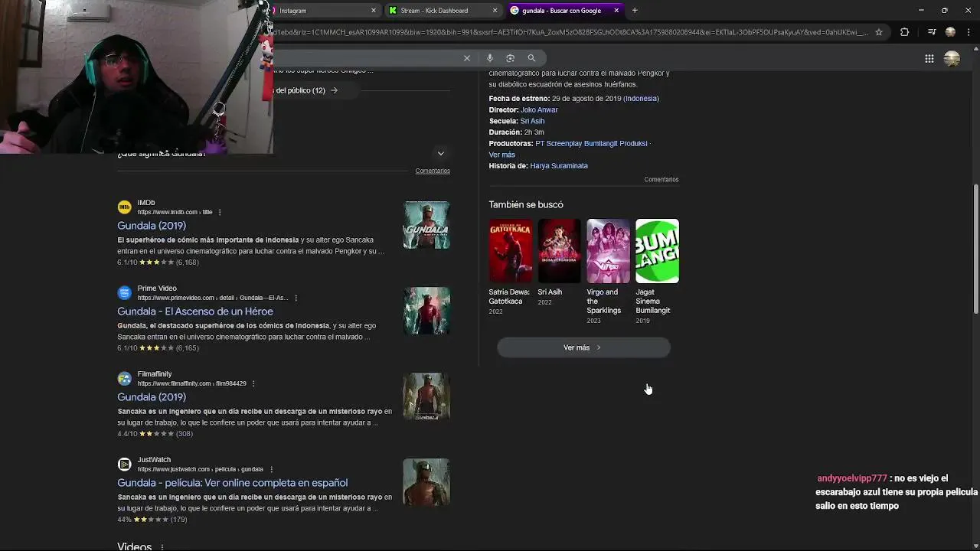Click the JustWatch site favicon

[124, 464]
